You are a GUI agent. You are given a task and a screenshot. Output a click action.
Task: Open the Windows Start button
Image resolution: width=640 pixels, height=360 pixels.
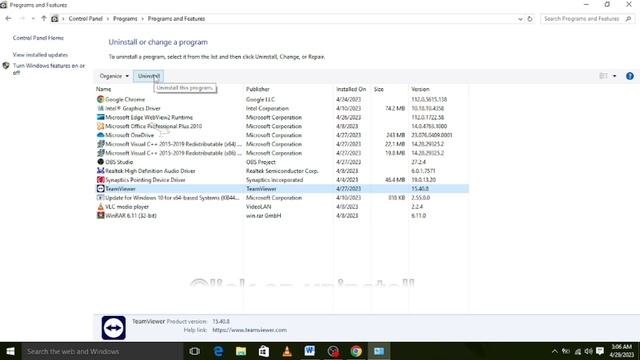point(10,351)
